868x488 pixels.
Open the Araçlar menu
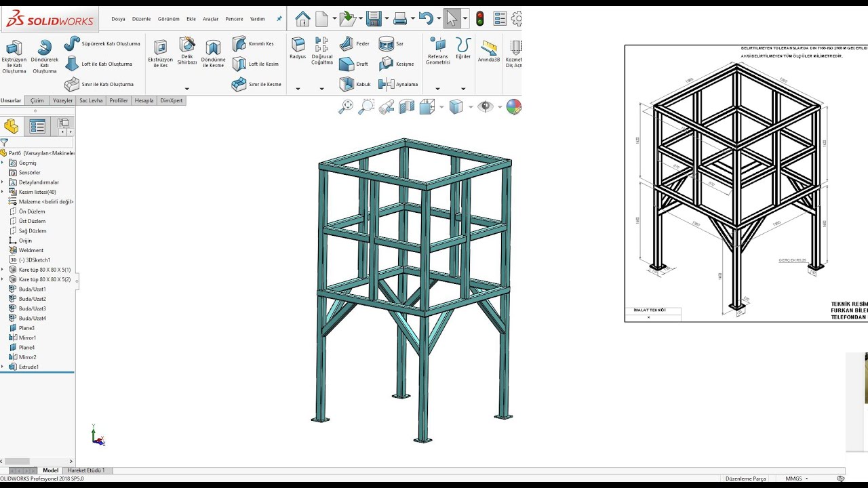(x=210, y=19)
